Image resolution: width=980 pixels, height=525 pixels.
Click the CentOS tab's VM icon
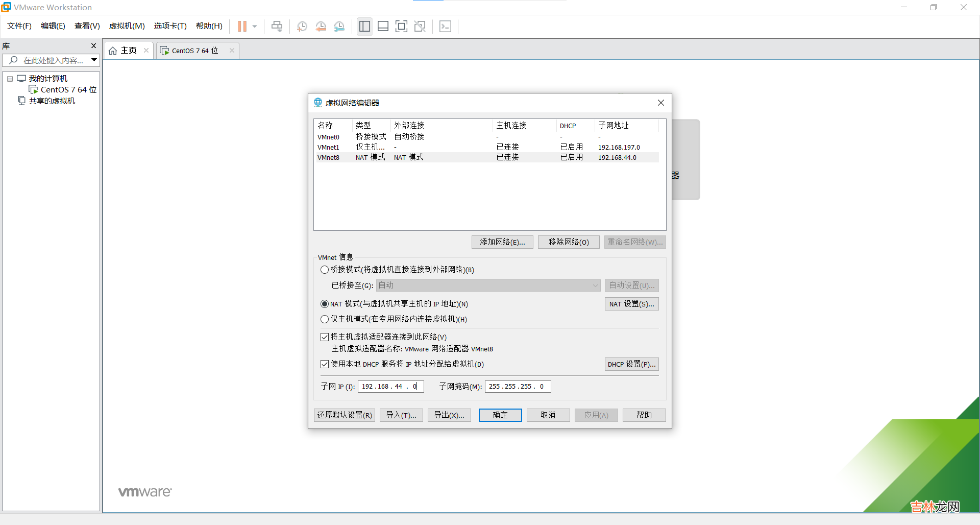(164, 51)
